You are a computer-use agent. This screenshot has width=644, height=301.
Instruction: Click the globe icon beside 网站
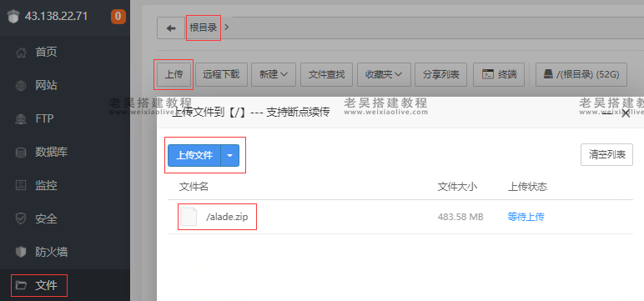(x=21, y=86)
